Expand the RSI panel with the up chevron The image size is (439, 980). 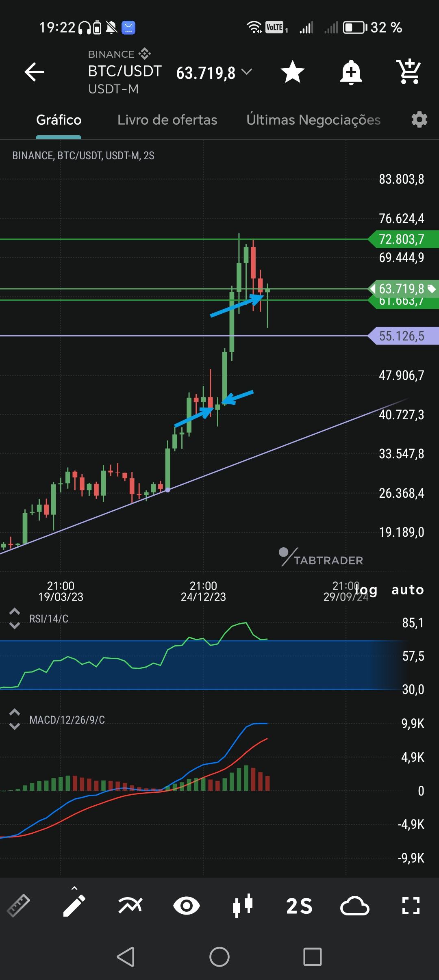[15, 611]
